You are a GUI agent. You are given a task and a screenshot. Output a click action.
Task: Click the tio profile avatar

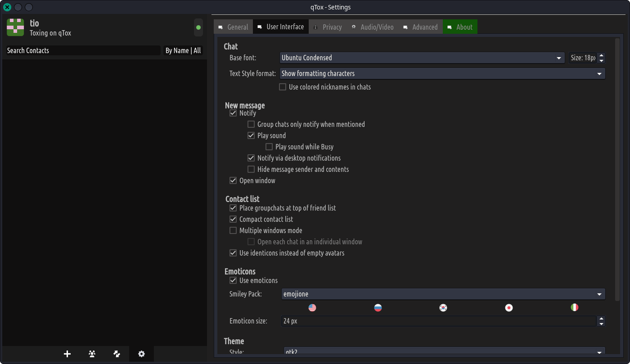point(15,27)
